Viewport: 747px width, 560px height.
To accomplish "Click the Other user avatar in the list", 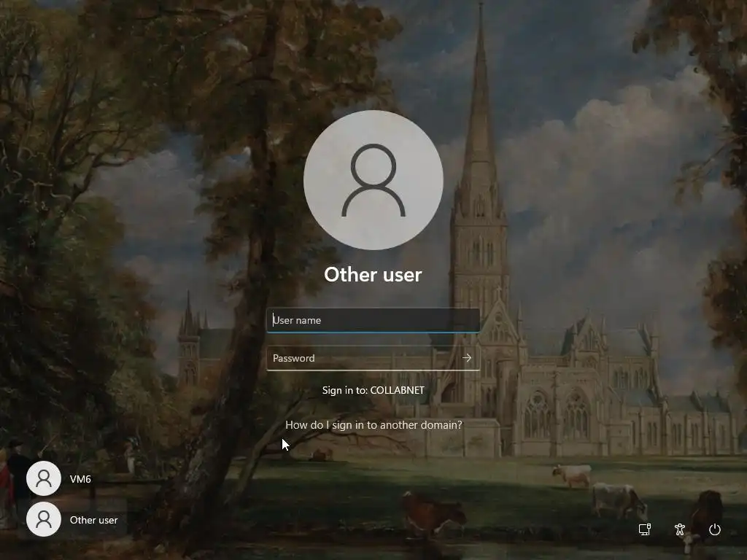I will 44,519.
